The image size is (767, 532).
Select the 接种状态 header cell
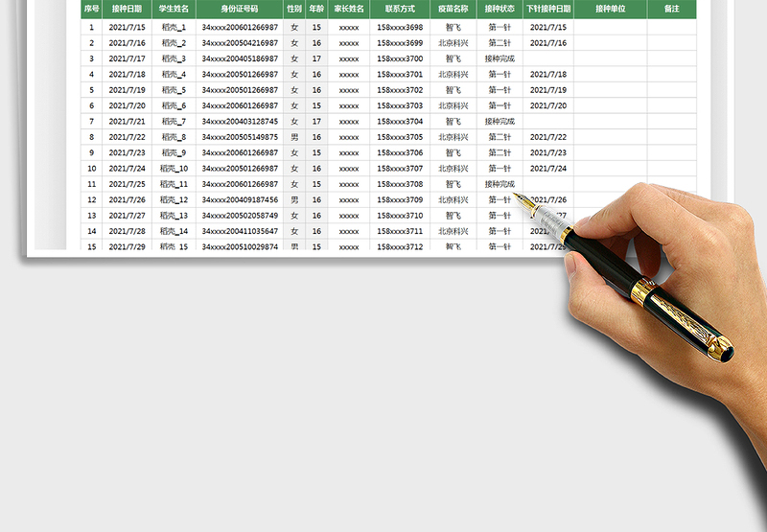500,9
